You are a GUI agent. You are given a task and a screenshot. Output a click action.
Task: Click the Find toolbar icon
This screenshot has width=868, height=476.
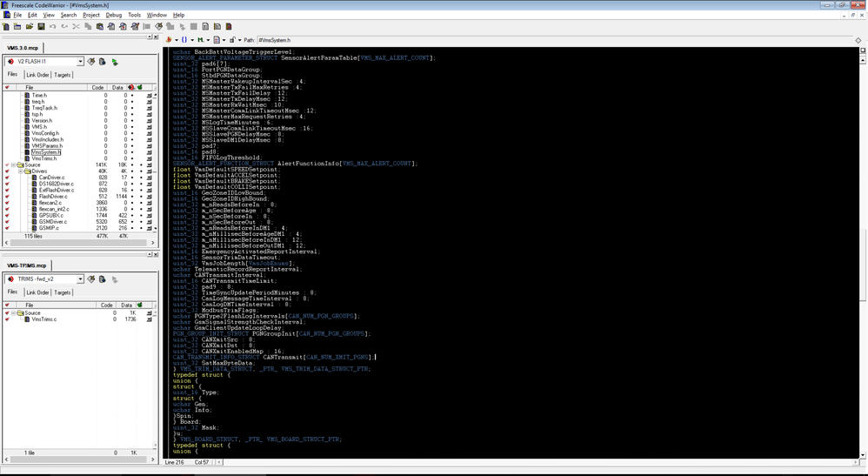pos(111,27)
